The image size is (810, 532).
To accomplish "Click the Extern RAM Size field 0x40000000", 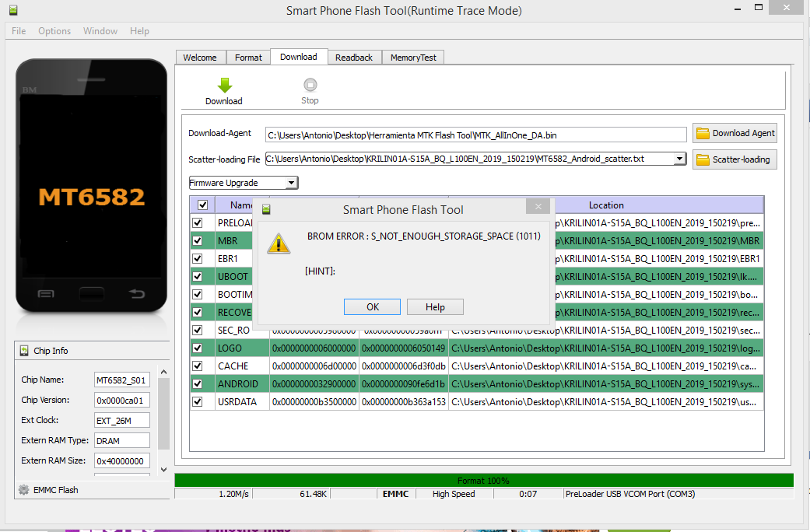I will [122, 460].
